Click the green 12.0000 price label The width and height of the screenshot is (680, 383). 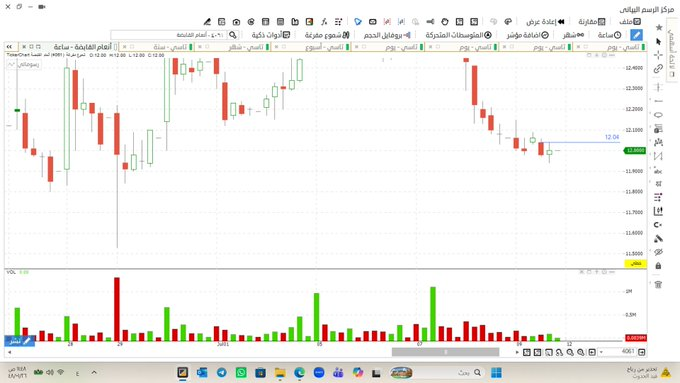pyautogui.click(x=635, y=151)
